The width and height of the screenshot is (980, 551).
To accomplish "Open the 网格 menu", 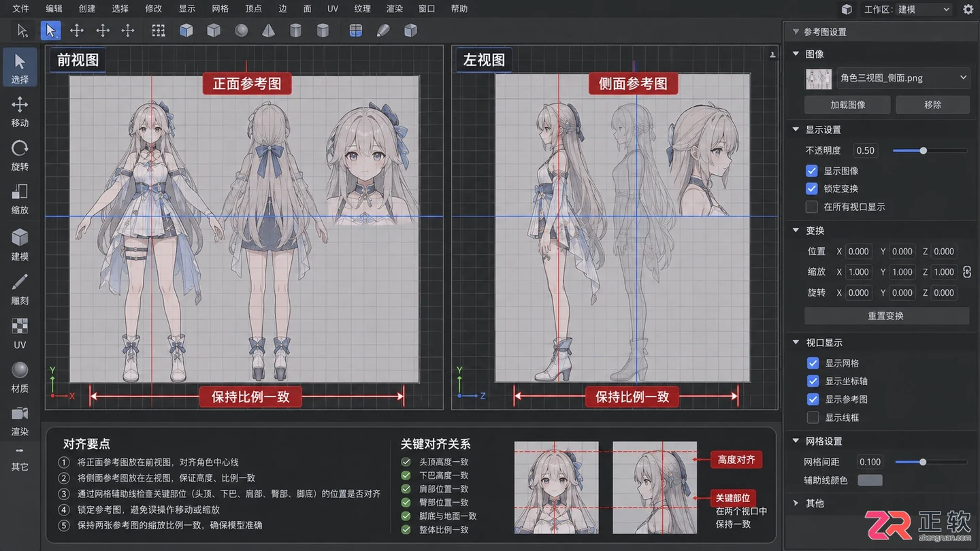I will coord(220,9).
